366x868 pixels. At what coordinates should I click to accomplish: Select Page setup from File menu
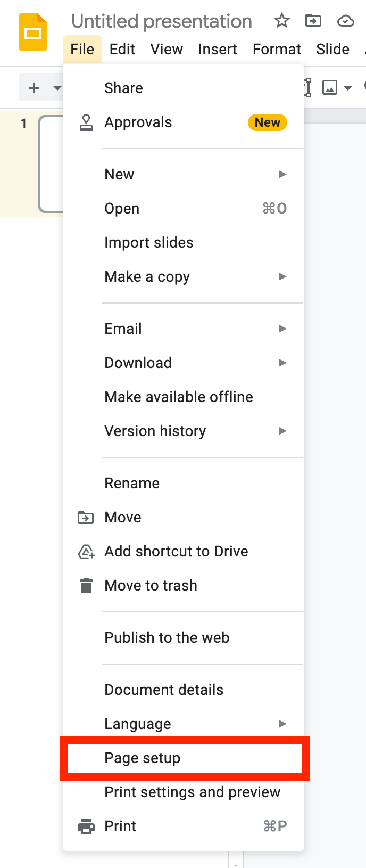tap(142, 758)
